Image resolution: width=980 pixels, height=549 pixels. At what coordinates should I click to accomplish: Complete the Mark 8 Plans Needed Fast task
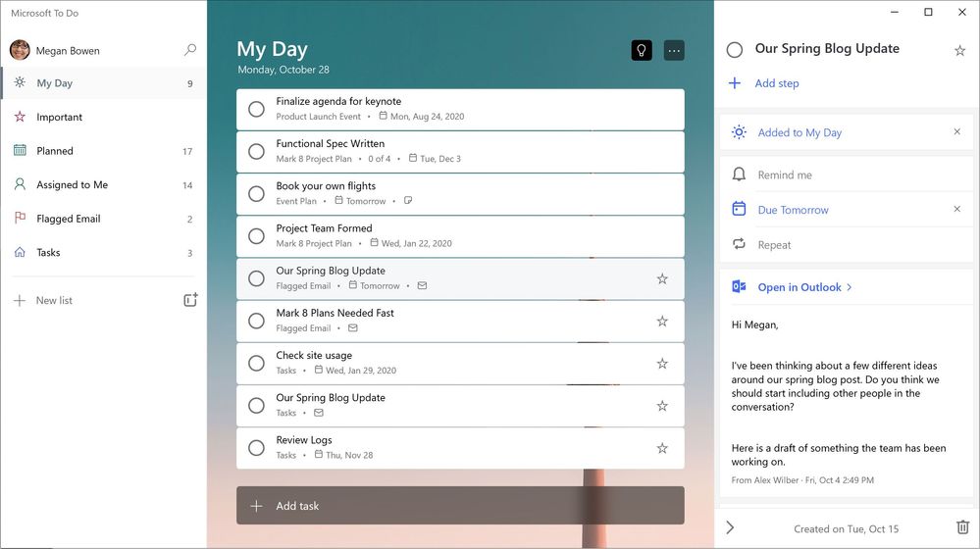pyautogui.click(x=256, y=321)
